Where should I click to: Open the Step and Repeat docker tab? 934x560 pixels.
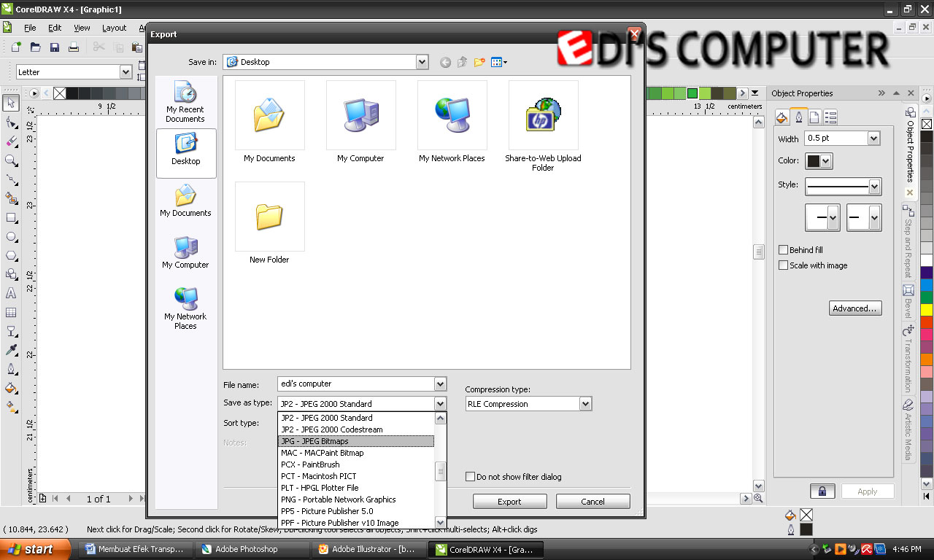tap(908, 241)
